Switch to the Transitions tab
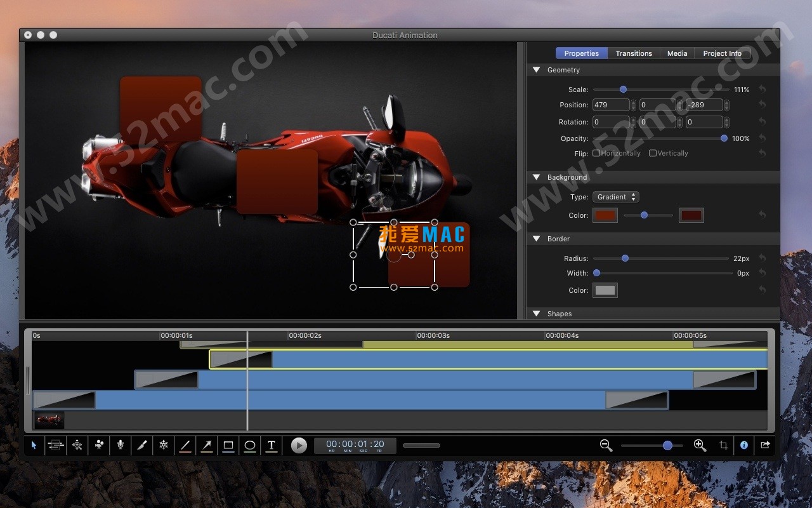 634,53
